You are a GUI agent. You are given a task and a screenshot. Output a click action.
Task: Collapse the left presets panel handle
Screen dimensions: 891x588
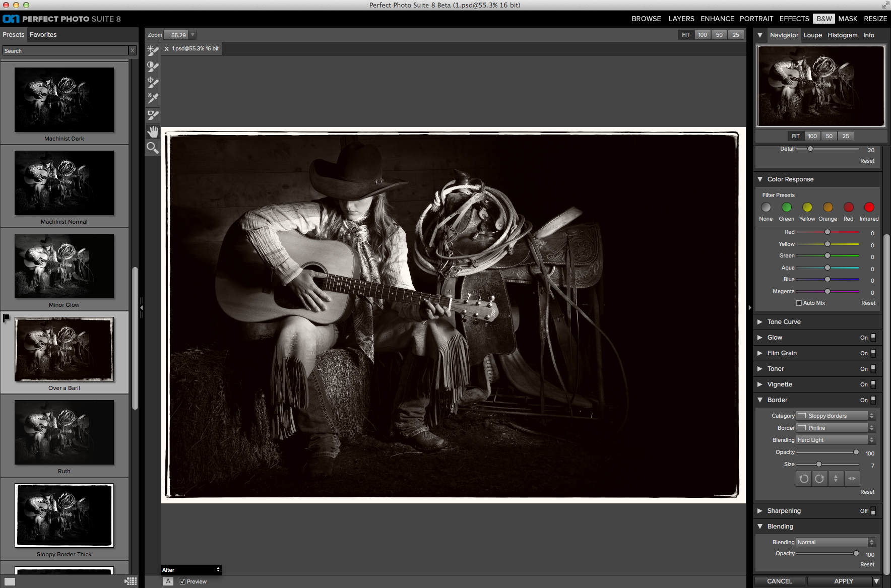coord(142,307)
